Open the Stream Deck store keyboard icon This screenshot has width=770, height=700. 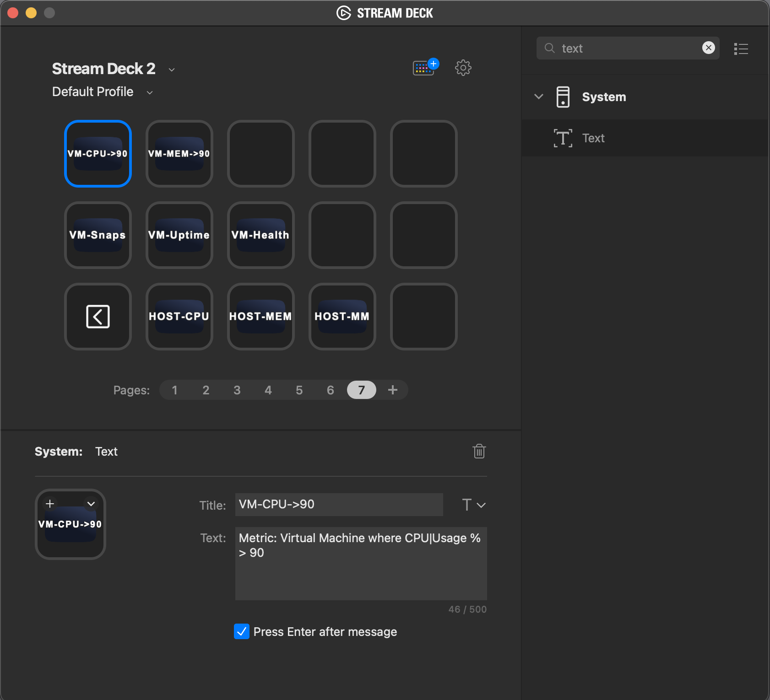[424, 68]
